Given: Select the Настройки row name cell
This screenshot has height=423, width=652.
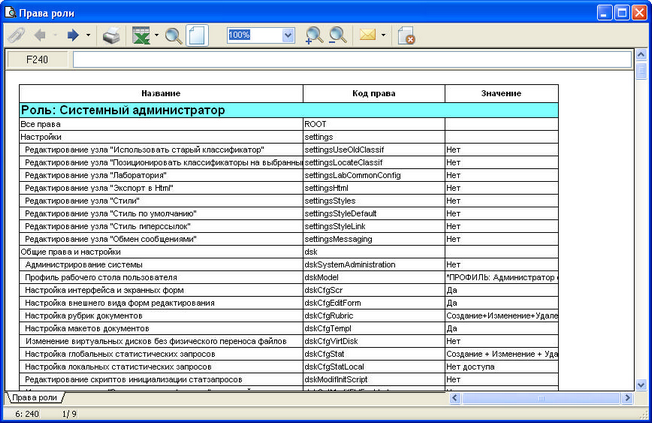Looking at the screenshot, I should [x=161, y=137].
